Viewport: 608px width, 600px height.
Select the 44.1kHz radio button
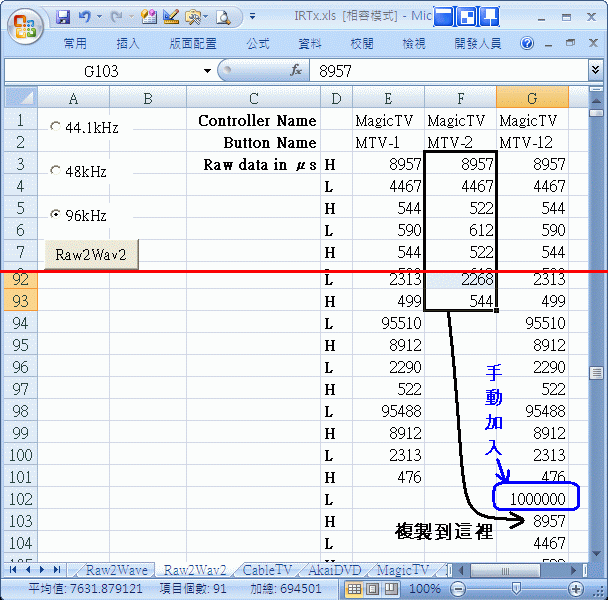pos(55,126)
